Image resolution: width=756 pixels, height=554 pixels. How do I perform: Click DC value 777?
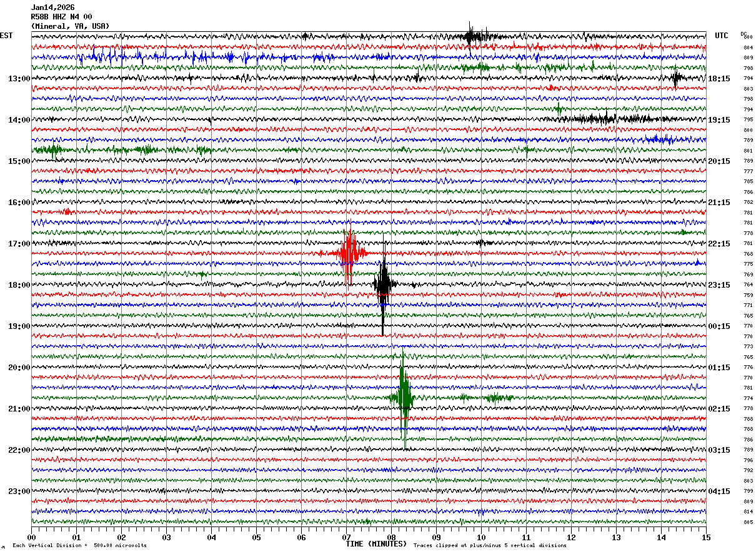[748, 171]
